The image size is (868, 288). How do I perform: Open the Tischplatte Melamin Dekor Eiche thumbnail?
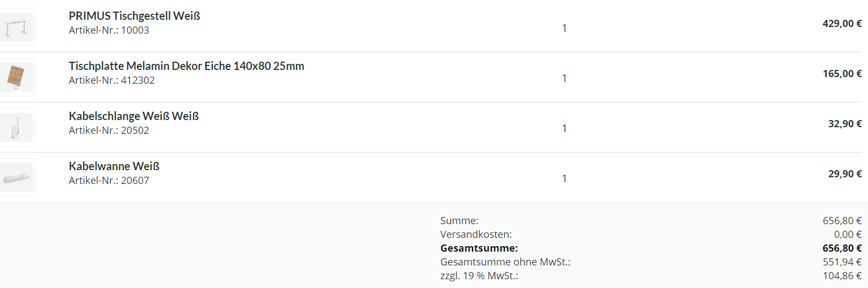coord(17,77)
